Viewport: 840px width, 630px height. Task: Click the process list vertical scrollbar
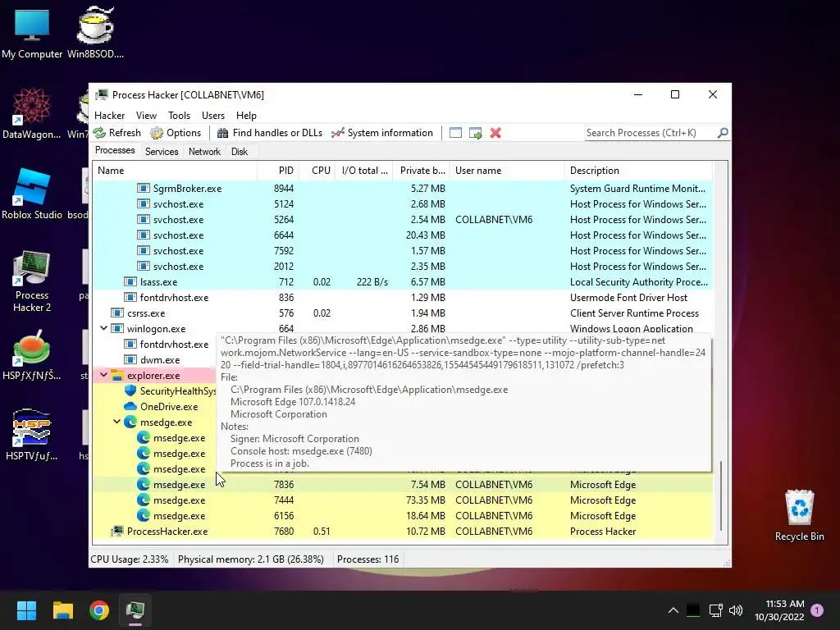tap(721, 495)
